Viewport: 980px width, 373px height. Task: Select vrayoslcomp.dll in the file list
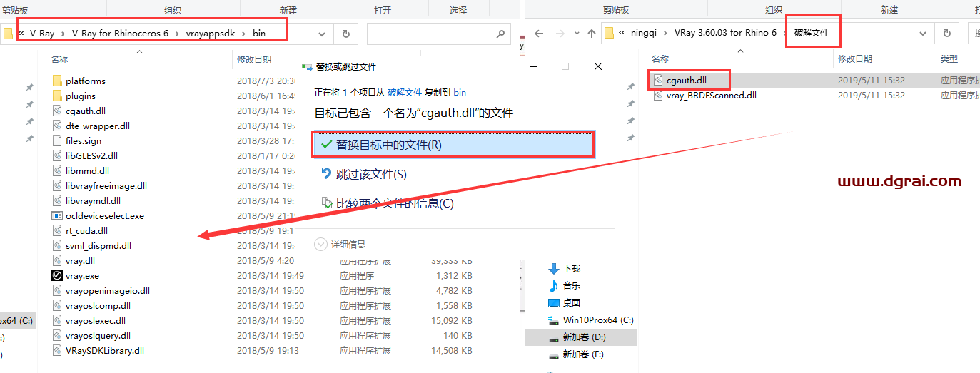coord(98,306)
